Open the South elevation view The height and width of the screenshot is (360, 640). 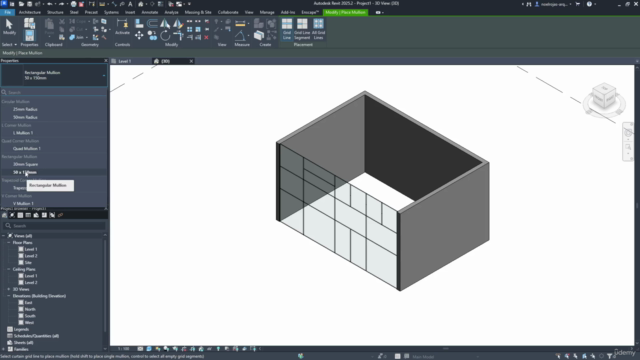[30, 316]
